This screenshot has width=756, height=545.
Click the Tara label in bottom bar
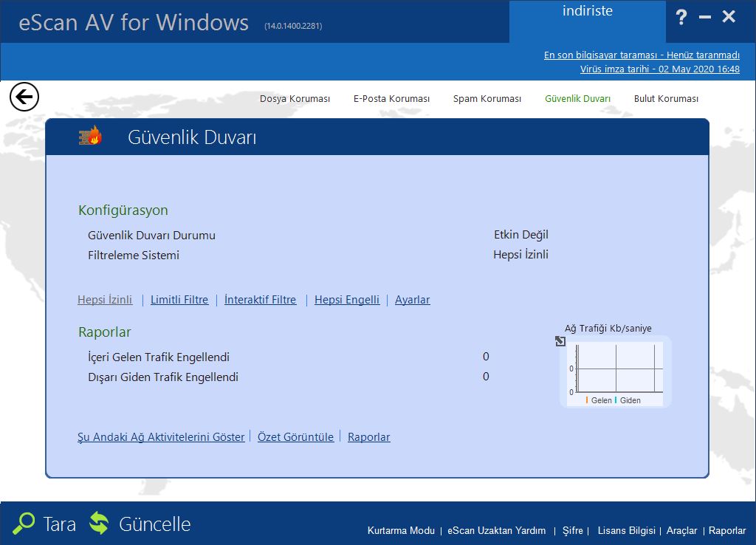click(59, 524)
